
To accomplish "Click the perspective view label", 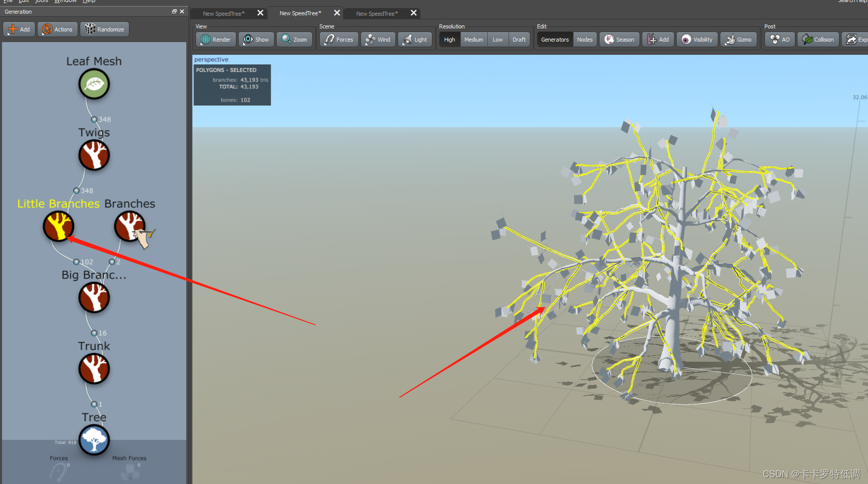I will (211, 59).
